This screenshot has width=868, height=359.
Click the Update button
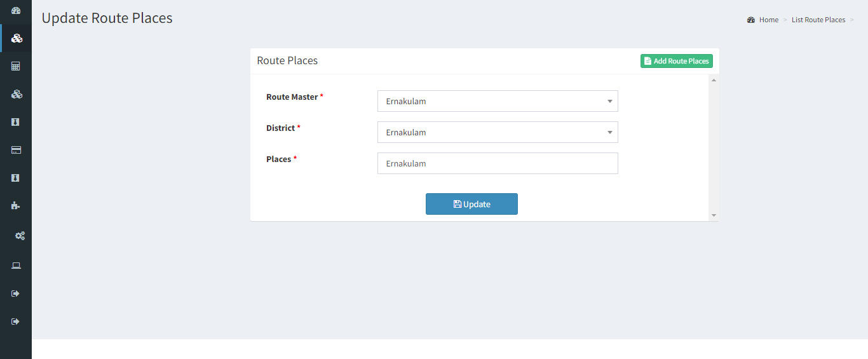click(x=471, y=204)
